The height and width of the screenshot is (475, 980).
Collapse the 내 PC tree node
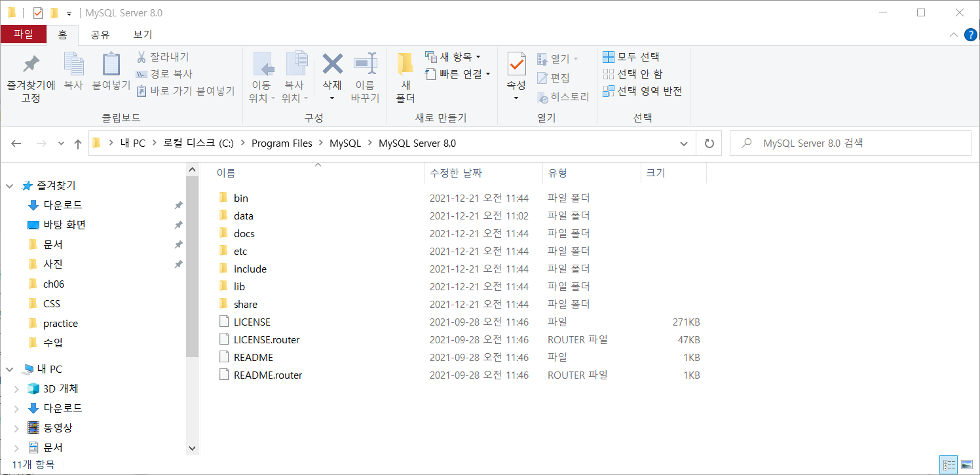coord(10,370)
